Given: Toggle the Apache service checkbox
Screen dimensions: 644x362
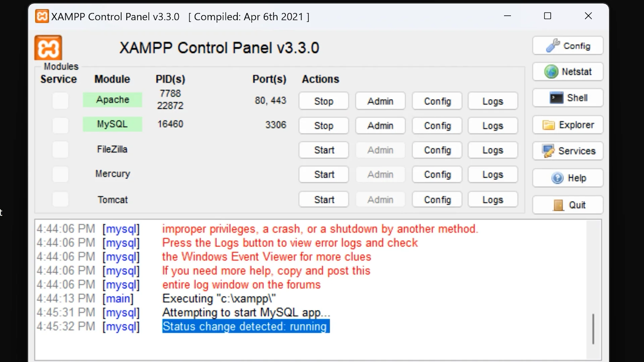Looking at the screenshot, I should (x=60, y=101).
